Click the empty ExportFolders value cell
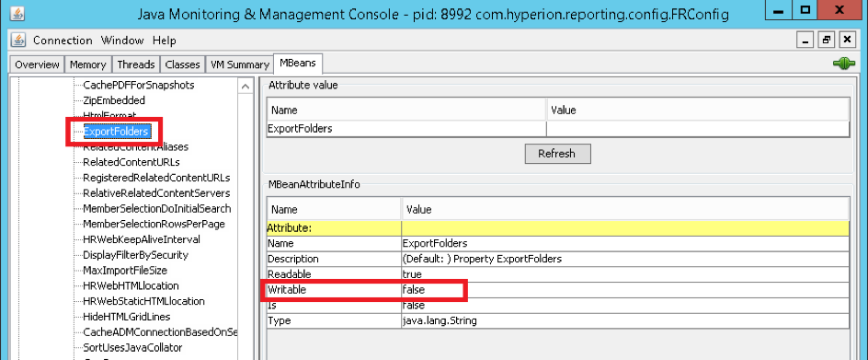This screenshot has width=868, height=360. tap(698, 129)
